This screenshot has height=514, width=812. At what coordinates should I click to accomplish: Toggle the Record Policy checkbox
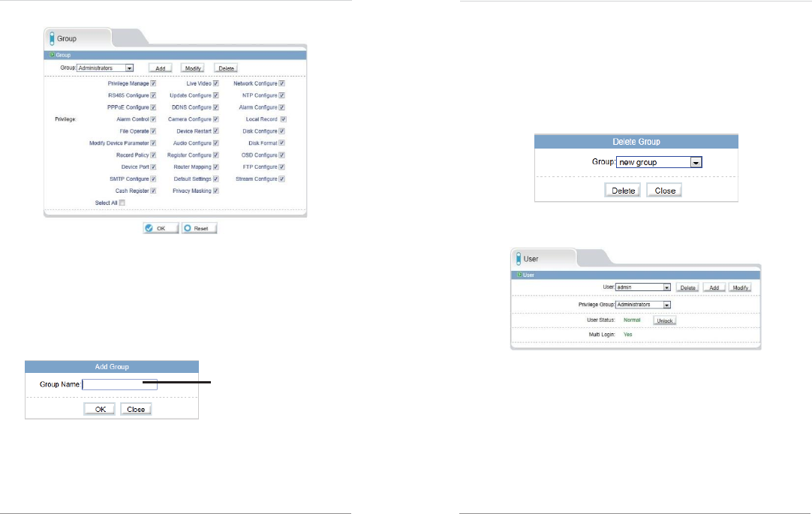153,155
